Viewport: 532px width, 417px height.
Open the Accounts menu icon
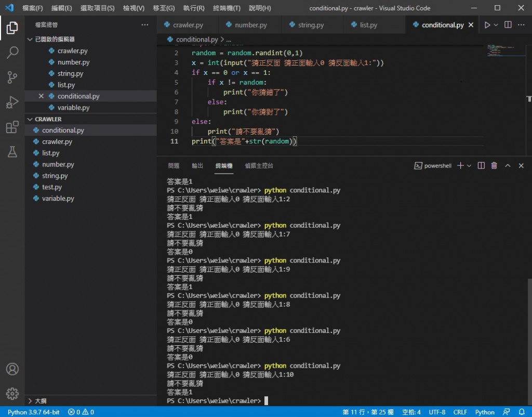point(12,369)
